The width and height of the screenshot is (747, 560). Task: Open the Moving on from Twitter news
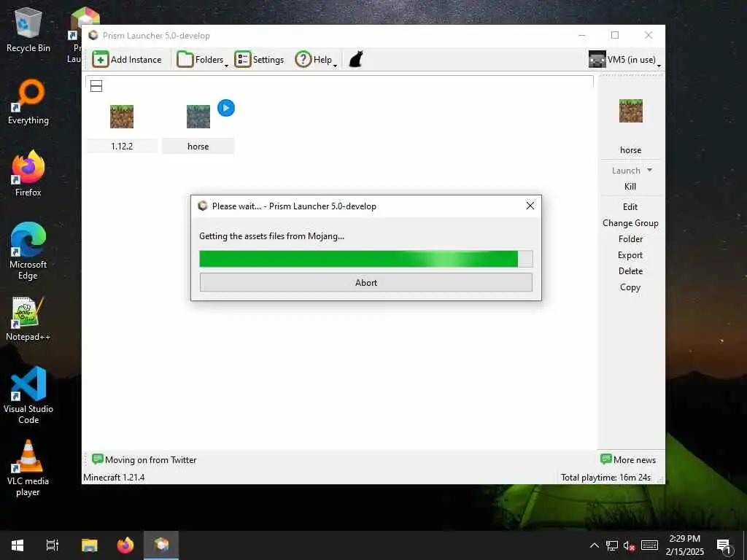pyautogui.click(x=144, y=459)
